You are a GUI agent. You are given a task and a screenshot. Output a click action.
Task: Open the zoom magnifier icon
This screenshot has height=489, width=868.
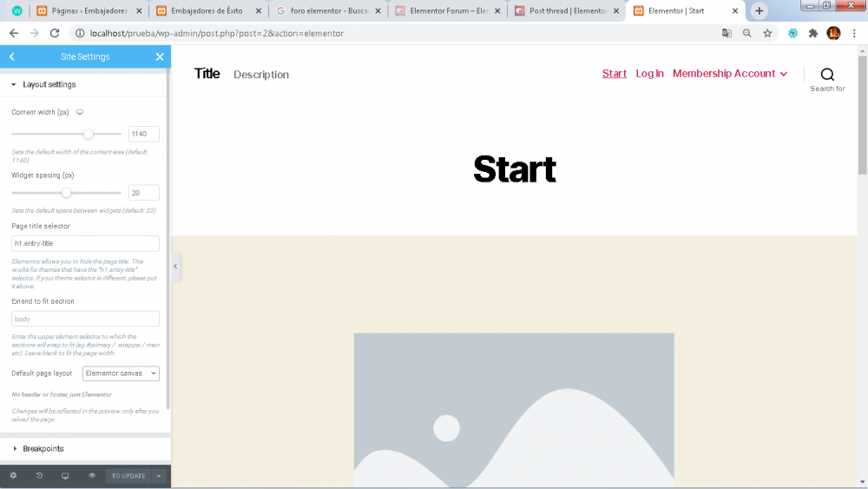pyautogui.click(x=747, y=33)
